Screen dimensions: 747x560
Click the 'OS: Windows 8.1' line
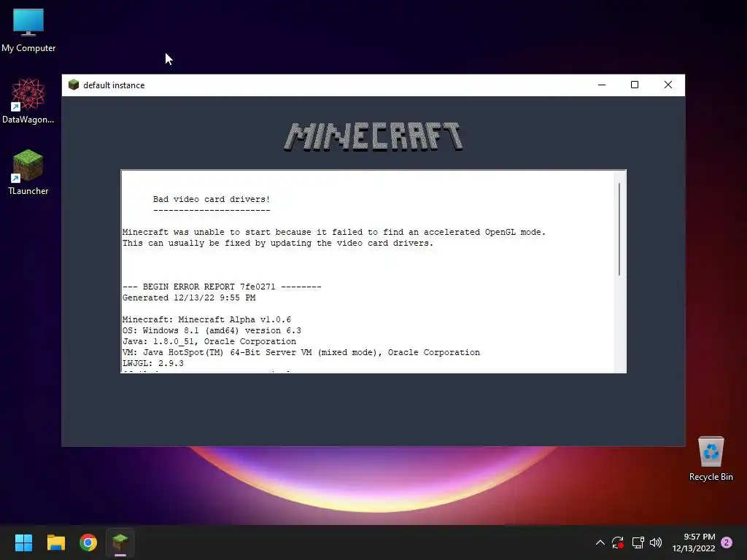click(x=212, y=330)
